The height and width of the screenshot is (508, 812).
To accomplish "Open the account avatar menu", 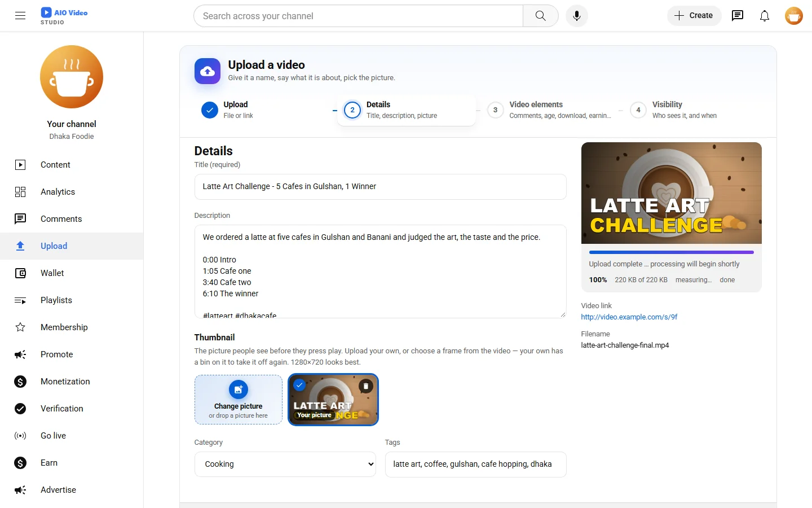I will (x=794, y=16).
